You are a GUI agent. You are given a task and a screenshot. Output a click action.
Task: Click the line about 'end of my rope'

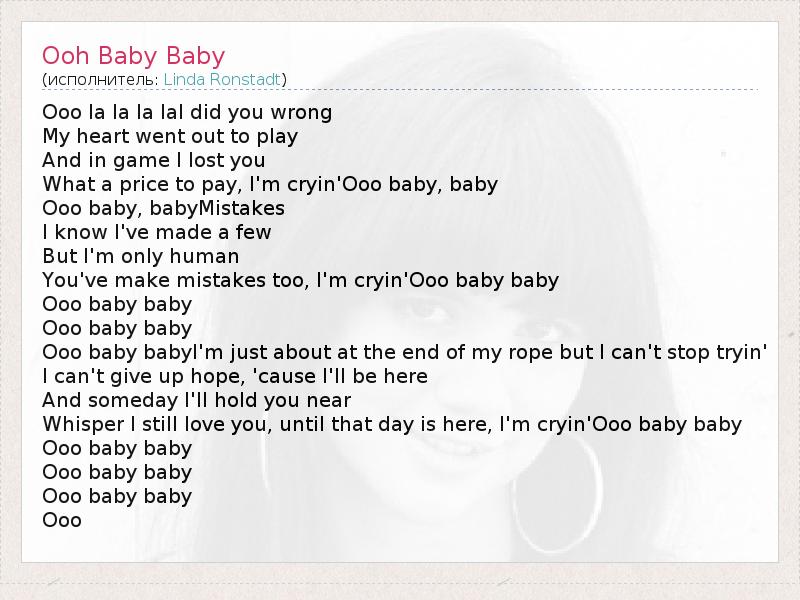pos(405,352)
